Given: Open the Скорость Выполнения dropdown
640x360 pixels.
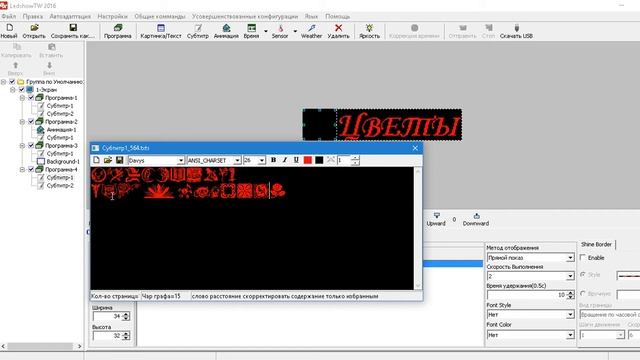Looking at the screenshot, I should click(570, 276).
